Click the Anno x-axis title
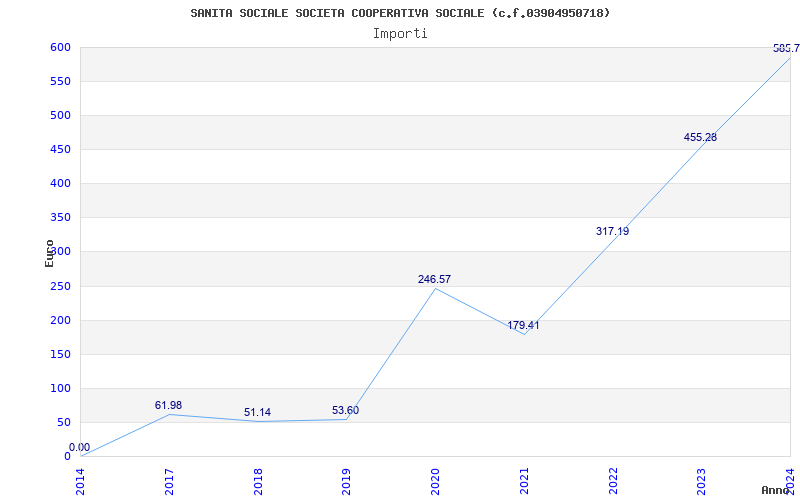Image resolution: width=800 pixels, height=500 pixels. click(x=776, y=490)
